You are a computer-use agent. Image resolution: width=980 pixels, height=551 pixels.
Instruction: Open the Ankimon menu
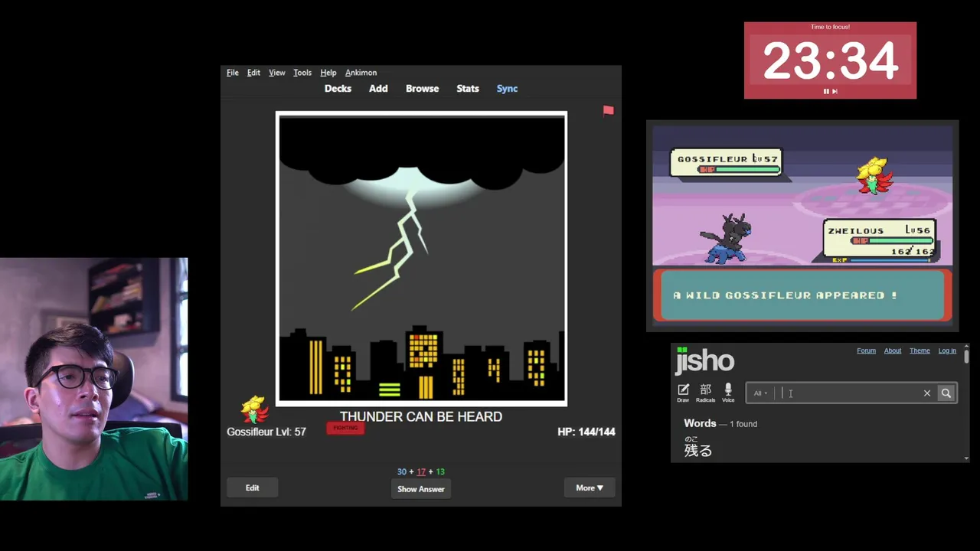(x=361, y=73)
